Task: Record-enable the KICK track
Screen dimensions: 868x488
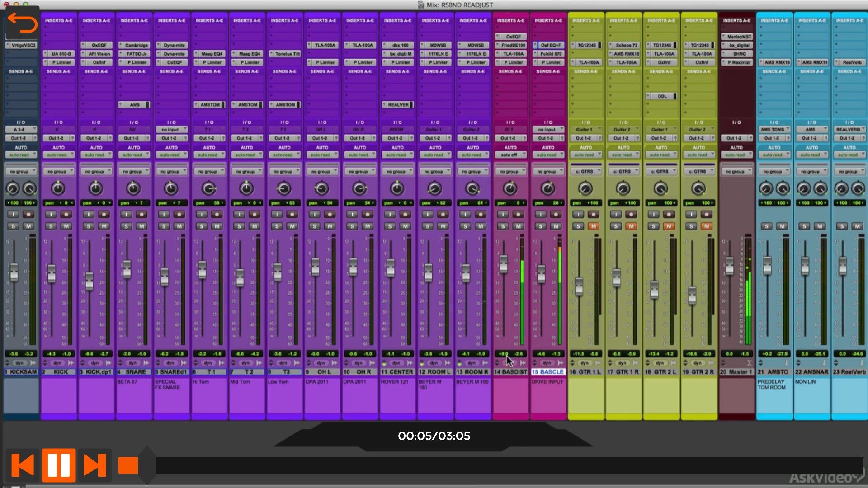Action: tap(66, 215)
